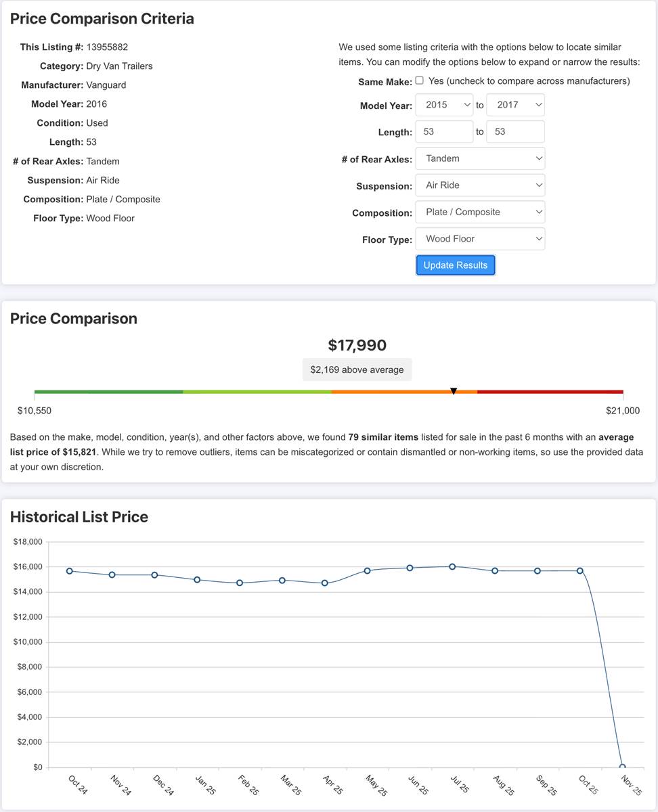Image resolution: width=658 pixels, height=812 pixels.
Task: Toggle the Same Make checkbox
Action: 420,81
